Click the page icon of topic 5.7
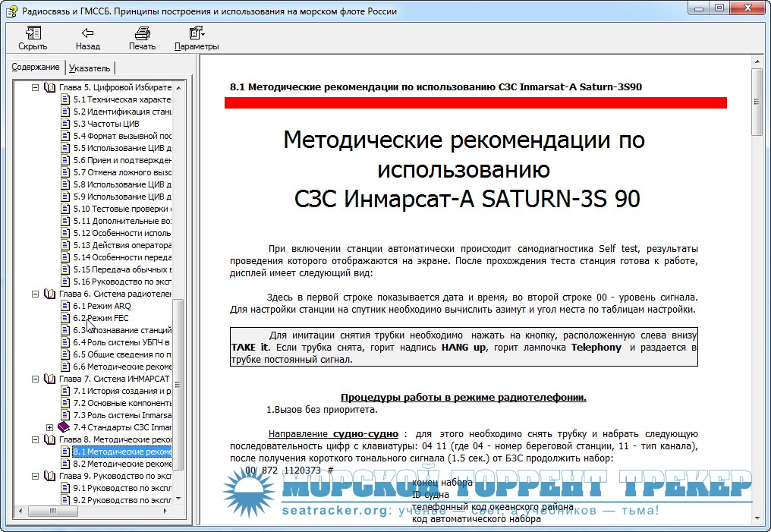The image size is (771, 532). (x=65, y=172)
